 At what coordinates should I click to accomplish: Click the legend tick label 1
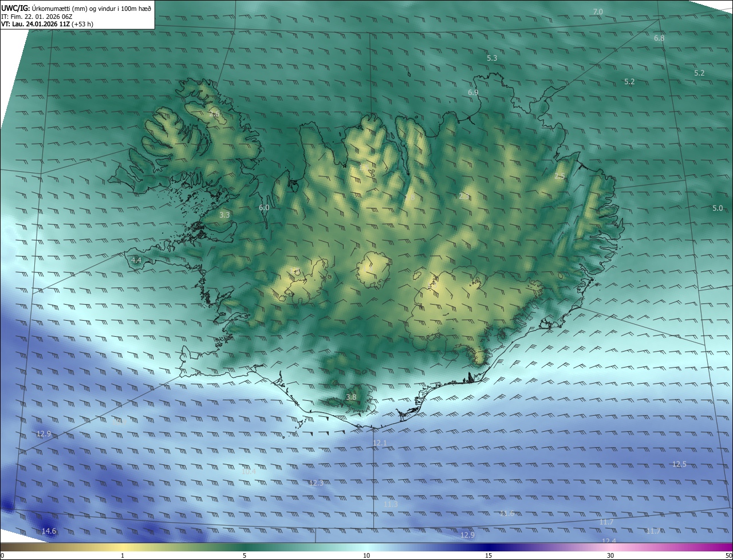(x=123, y=555)
